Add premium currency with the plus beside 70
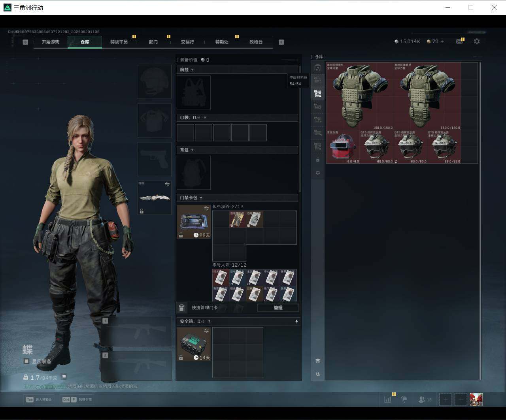Screen dimensions: 506x420 tap(442, 41)
